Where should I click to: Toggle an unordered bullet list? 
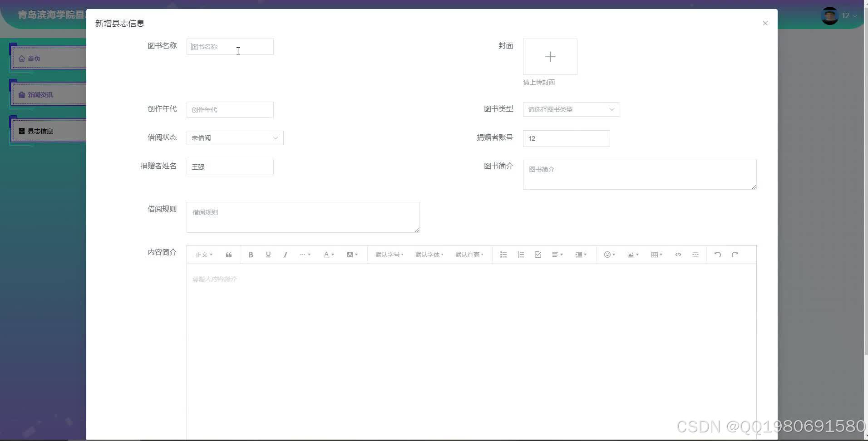tap(503, 255)
